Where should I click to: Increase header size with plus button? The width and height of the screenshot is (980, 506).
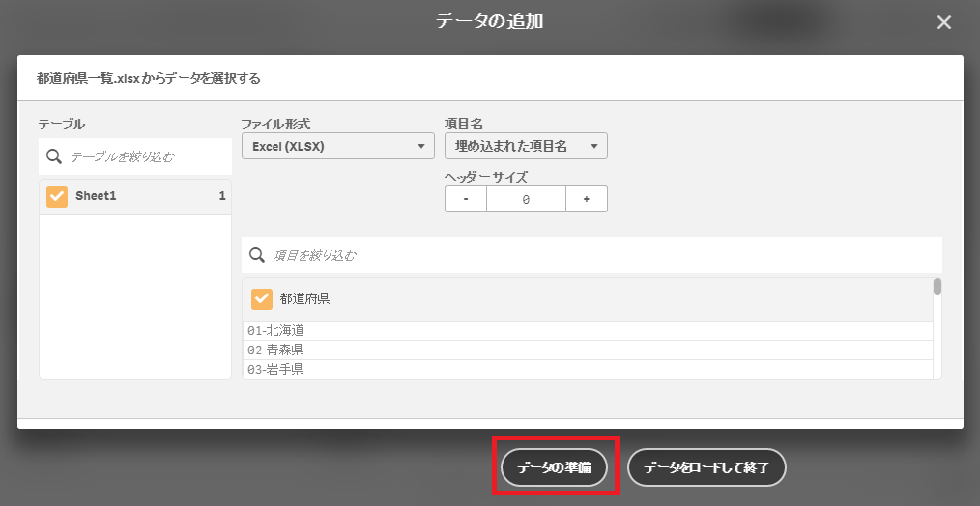click(586, 199)
